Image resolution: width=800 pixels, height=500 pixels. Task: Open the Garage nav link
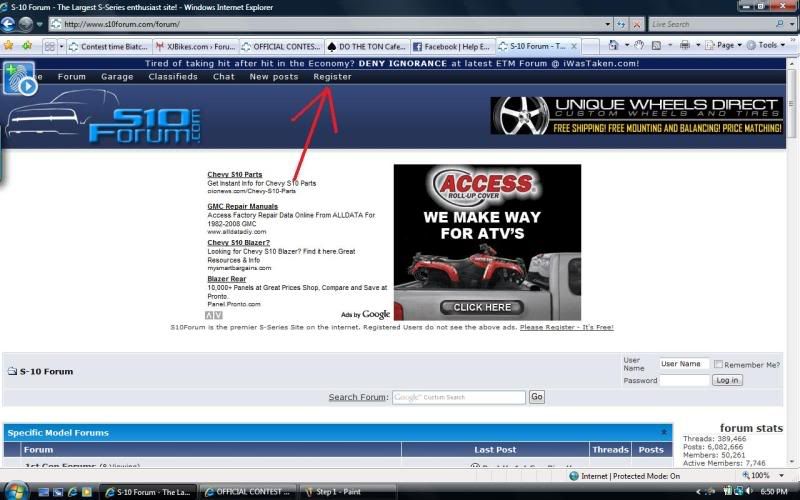point(117,77)
